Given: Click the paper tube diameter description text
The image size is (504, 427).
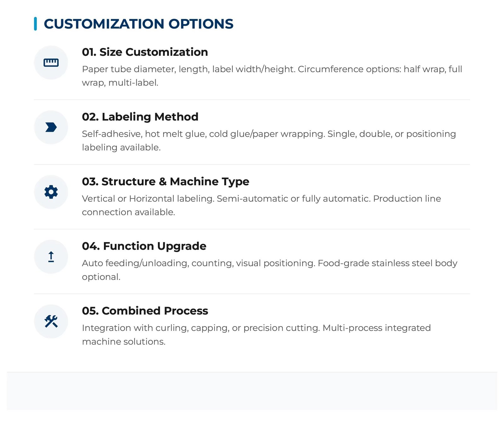Looking at the screenshot, I should point(272,76).
